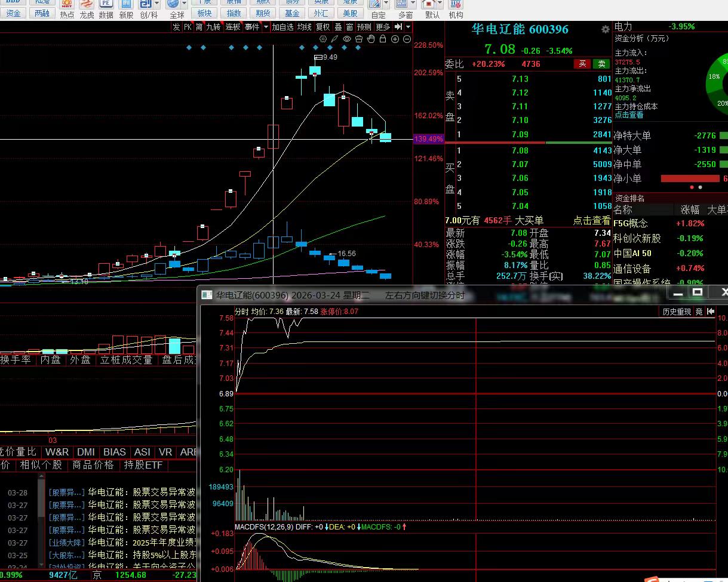This screenshot has width=728, height=582.
Task: Open the 热点 hot spots icon
Action: tap(67, 9)
